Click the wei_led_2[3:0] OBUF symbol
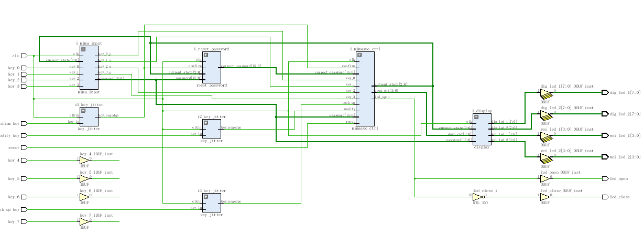The height and width of the screenshot is (234, 644). point(545,157)
